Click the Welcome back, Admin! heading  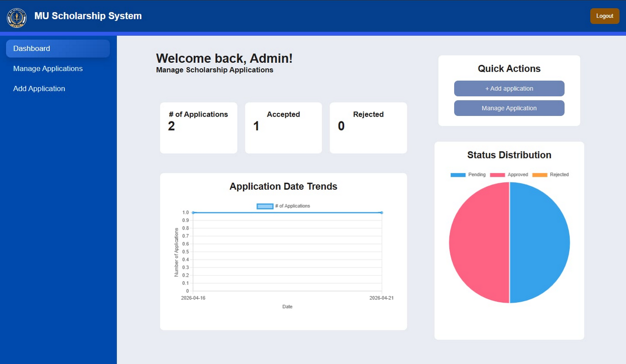tap(224, 58)
